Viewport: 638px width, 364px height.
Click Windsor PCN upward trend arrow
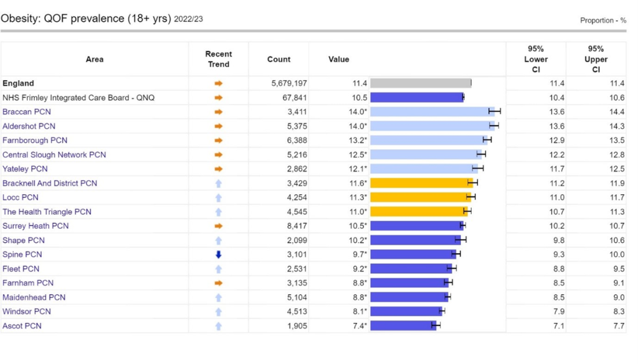pyautogui.click(x=219, y=312)
